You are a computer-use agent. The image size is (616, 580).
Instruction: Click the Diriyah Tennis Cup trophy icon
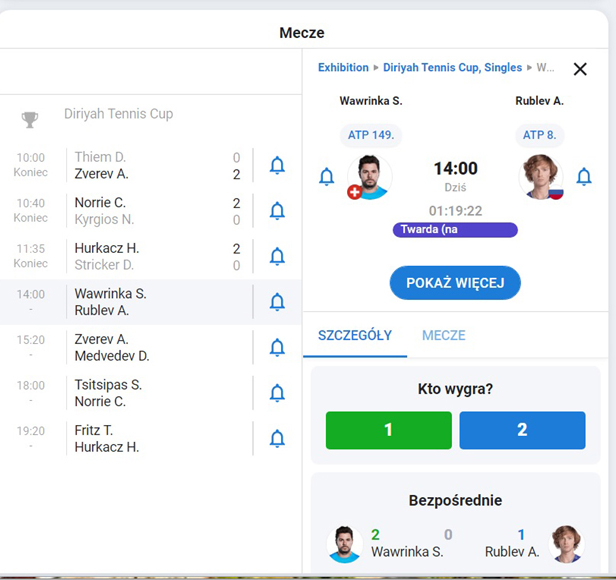tap(30, 120)
